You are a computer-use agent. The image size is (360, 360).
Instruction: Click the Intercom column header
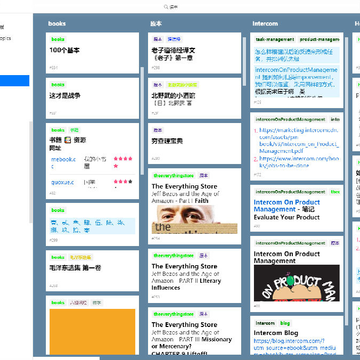pyautogui.click(x=265, y=24)
